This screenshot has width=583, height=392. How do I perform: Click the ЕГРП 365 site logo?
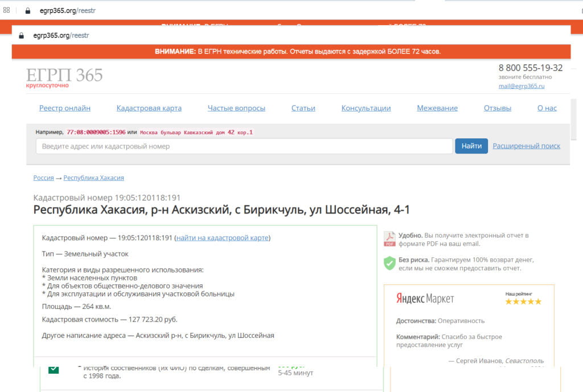pyautogui.click(x=64, y=77)
